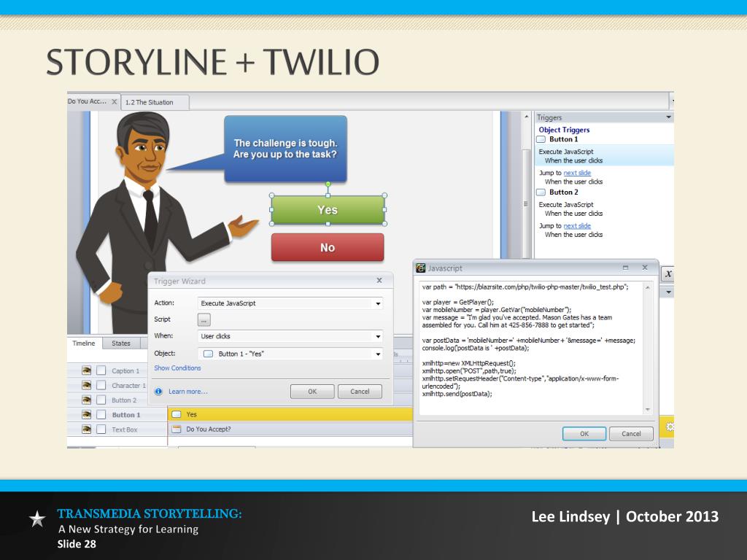This screenshot has width=747, height=560.
Task: Select the Button 1 timeline row label
Action: pyautogui.click(x=125, y=415)
